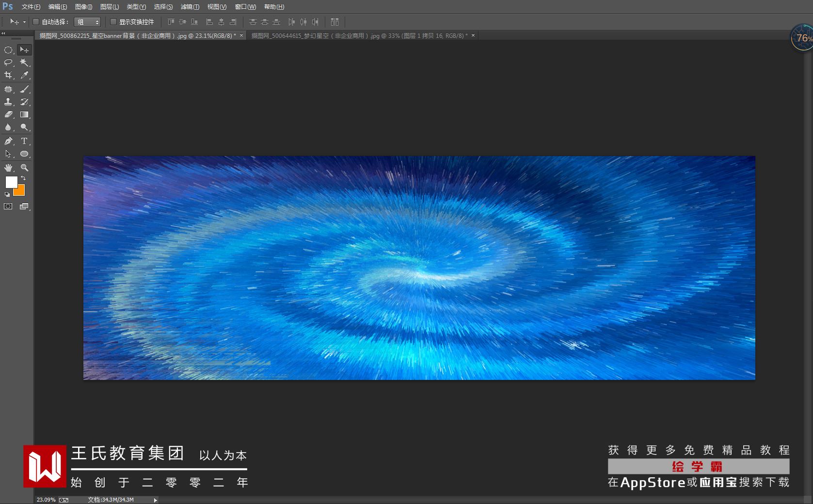The height and width of the screenshot is (504, 813).
Task: Select the History Brush tool
Action: click(x=24, y=102)
